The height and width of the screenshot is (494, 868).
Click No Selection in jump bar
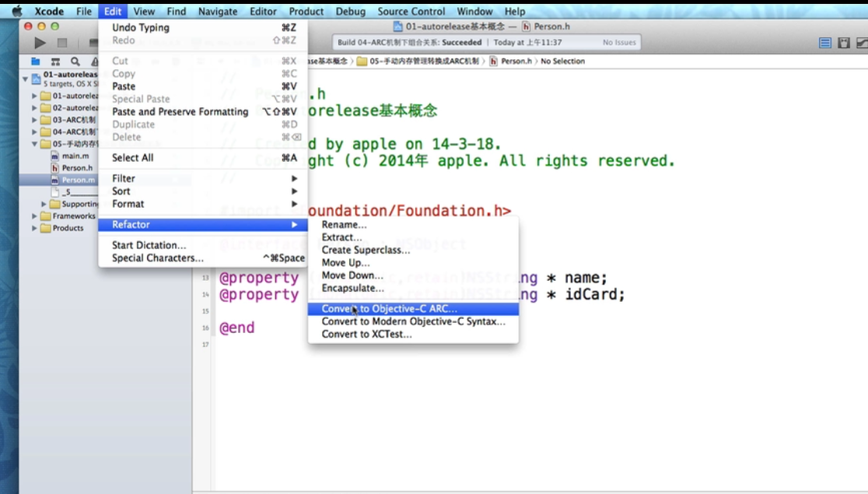tap(562, 61)
